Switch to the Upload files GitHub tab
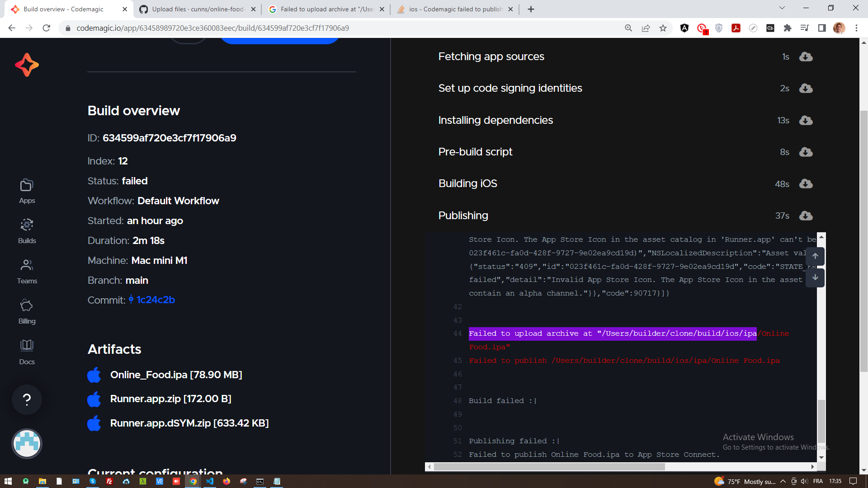Image resolution: width=868 pixels, height=488 pixels. [198, 9]
